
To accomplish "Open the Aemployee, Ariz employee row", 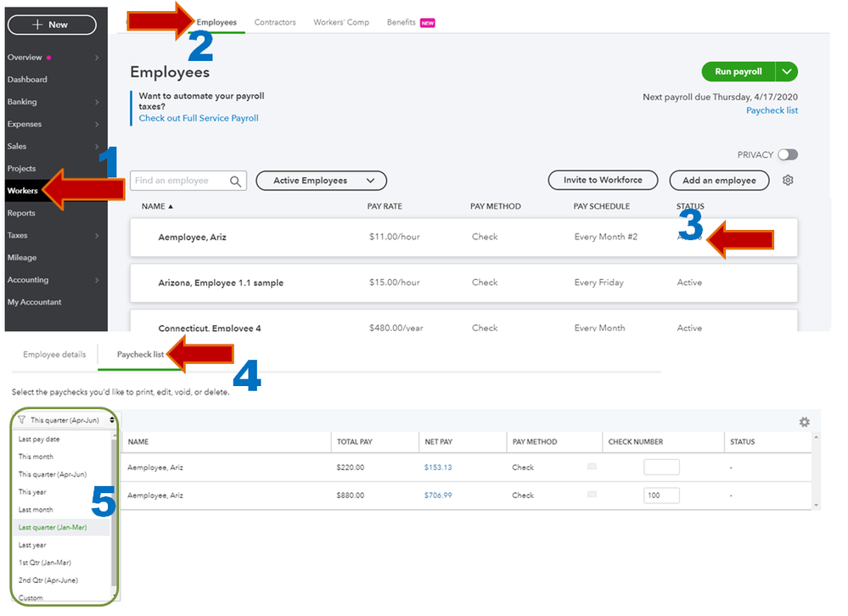I will click(463, 238).
